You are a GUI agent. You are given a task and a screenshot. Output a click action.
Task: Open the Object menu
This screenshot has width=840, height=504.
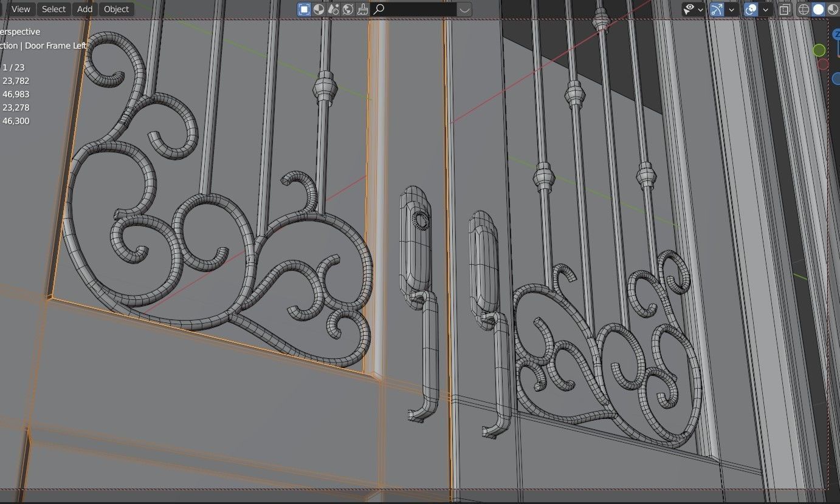pyautogui.click(x=116, y=9)
